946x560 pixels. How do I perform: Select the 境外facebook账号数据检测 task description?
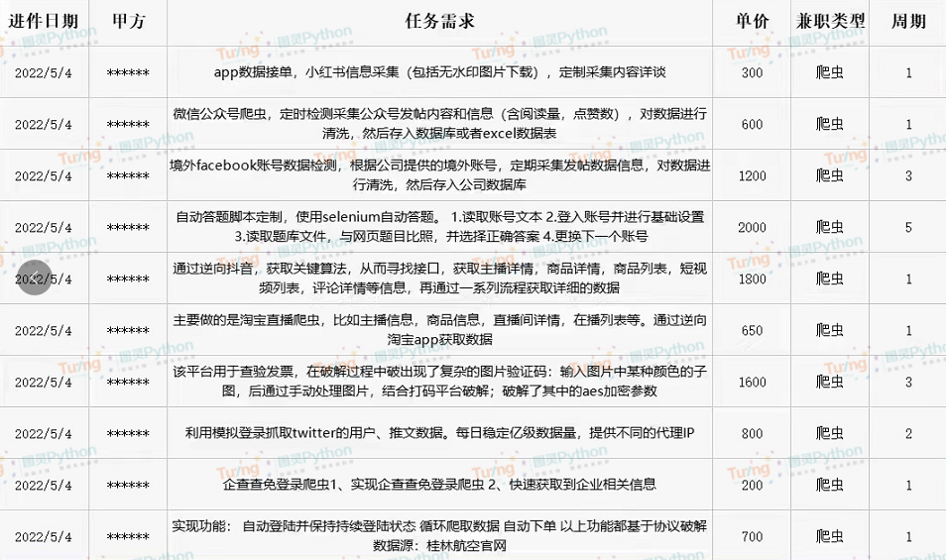coord(440,174)
